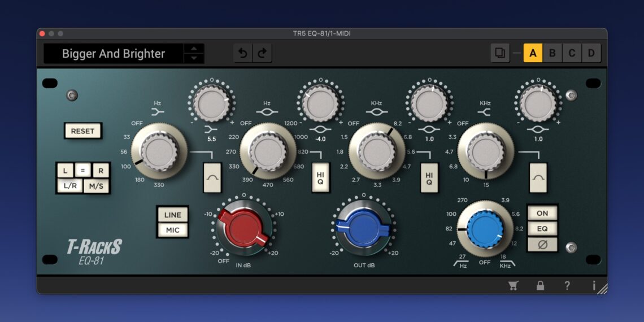Toggle the EQ bypass button

click(x=542, y=229)
